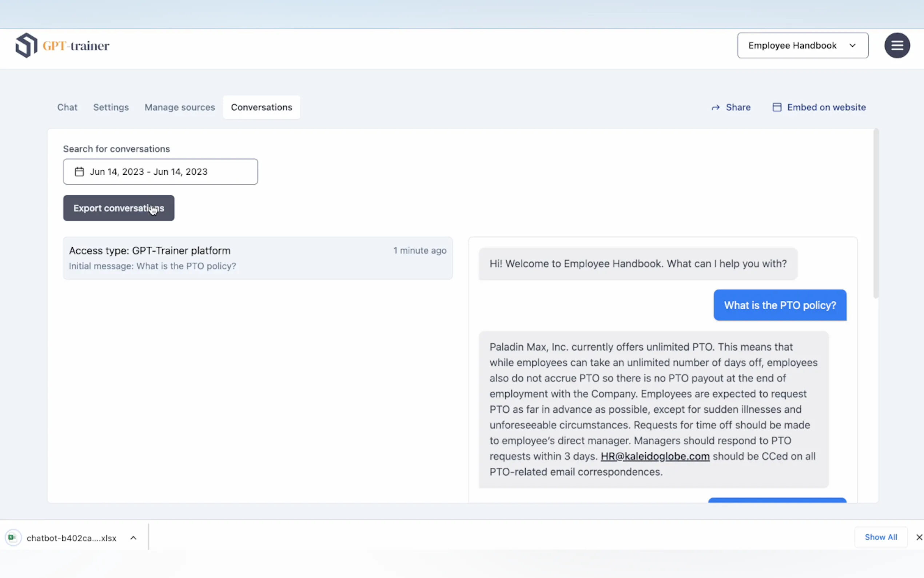Click the Share arrow icon
The height and width of the screenshot is (578, 924).
pos(715,108)
